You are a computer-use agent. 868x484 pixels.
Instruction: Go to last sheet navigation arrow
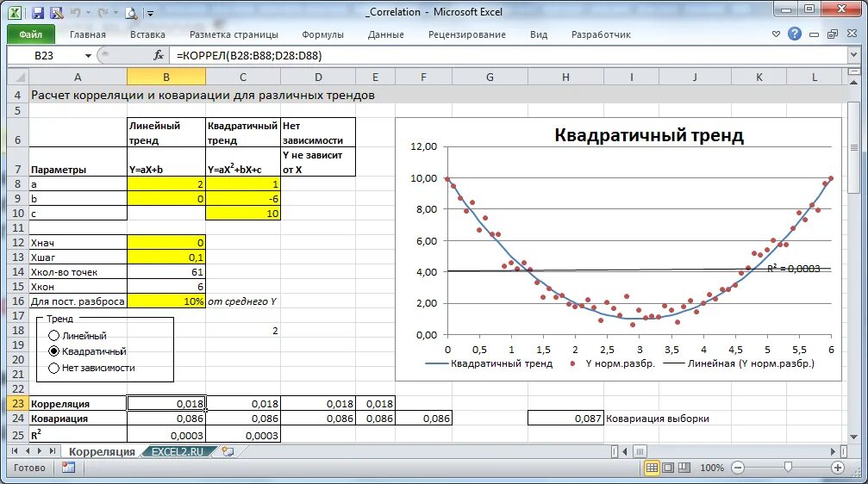click(x=52, y=451)
